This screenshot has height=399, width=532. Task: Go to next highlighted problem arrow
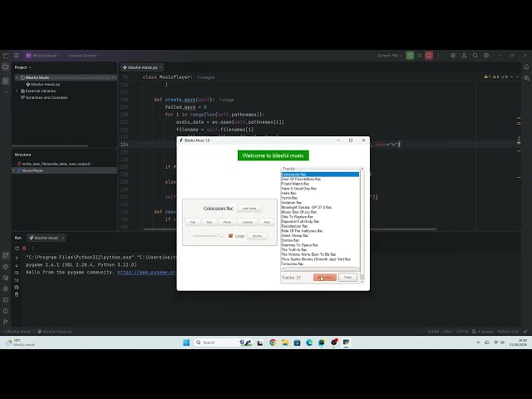517,77
